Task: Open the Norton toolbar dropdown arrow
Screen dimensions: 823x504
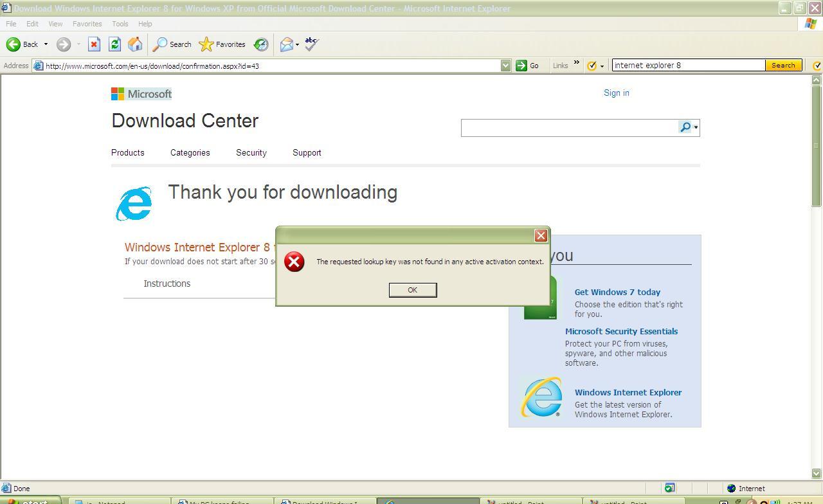Action: click(602, 66)
